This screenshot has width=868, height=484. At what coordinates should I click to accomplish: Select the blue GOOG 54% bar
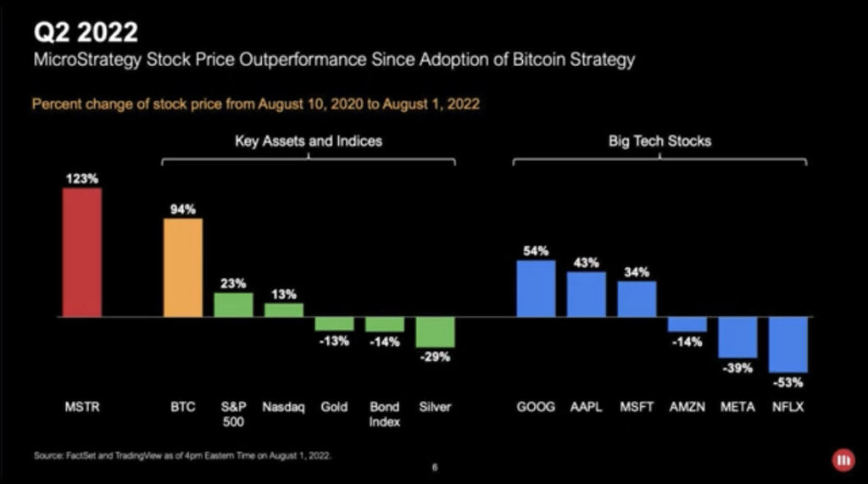(x=536, y=288)
